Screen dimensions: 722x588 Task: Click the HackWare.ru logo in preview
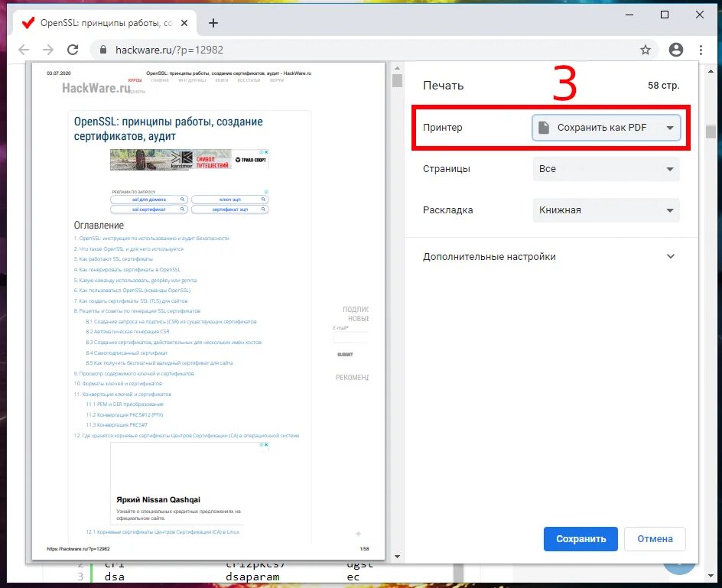[x=96, y=88]
